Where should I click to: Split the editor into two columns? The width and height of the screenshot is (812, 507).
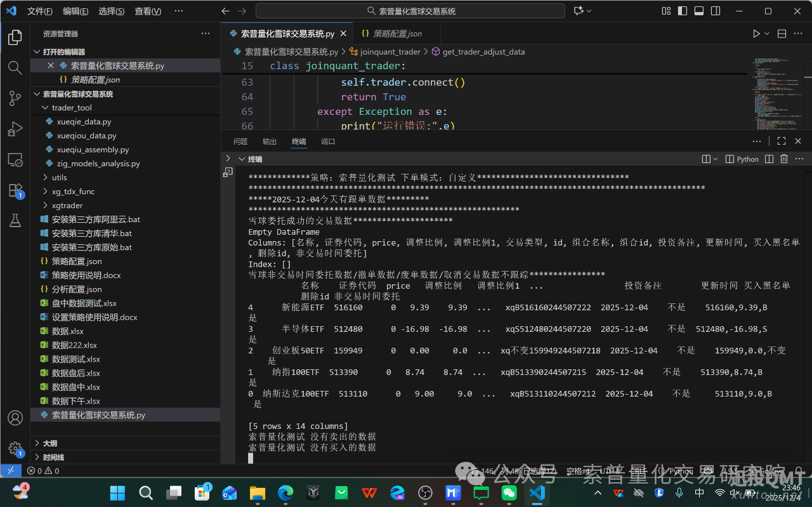(x=782, y=33)
